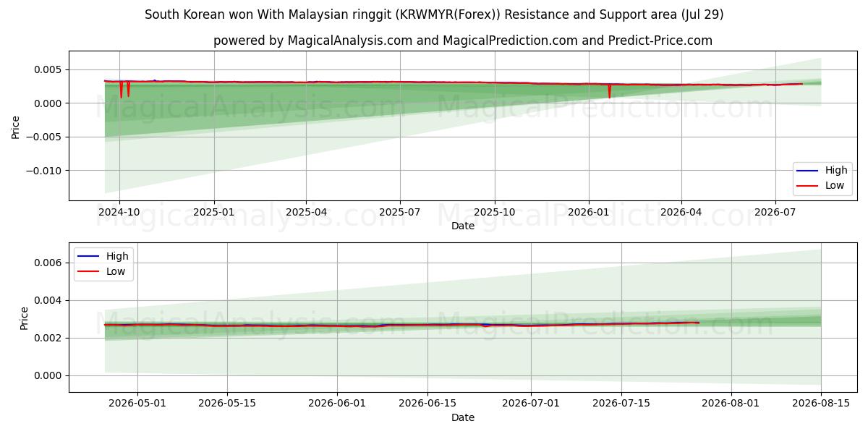Click the '2026-04' tick label on the top chart

[x=681, y=213]
